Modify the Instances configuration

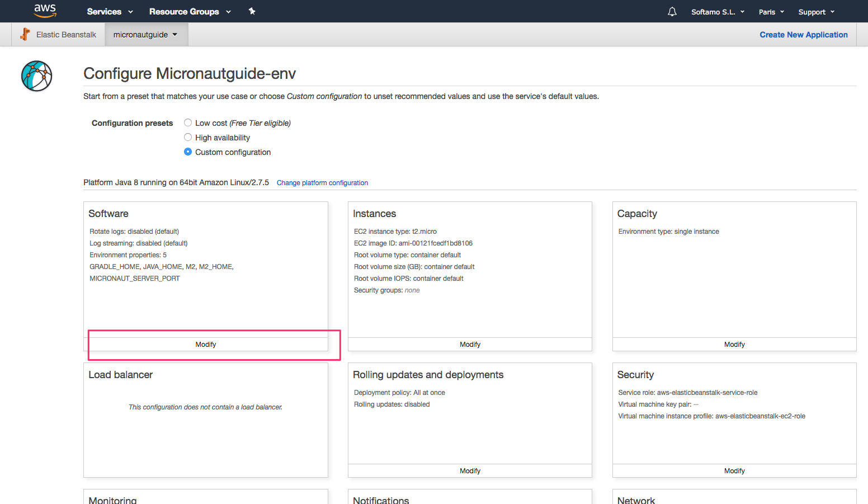coord(470,345)
